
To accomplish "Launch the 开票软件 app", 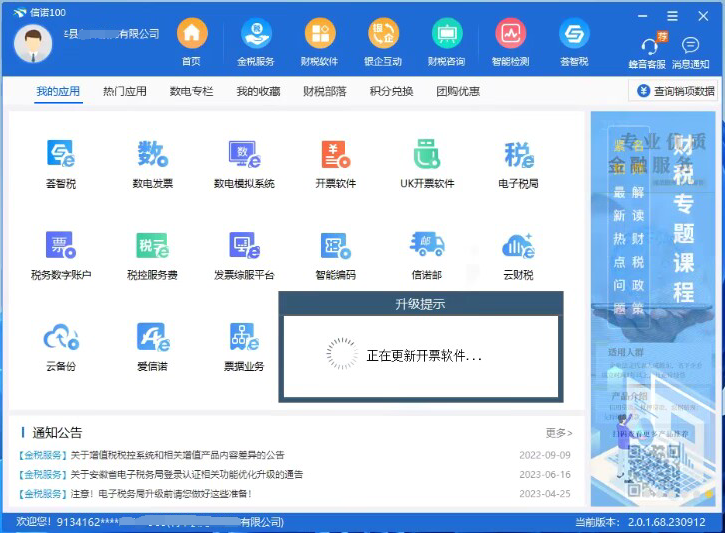I will tap(336, 164).
